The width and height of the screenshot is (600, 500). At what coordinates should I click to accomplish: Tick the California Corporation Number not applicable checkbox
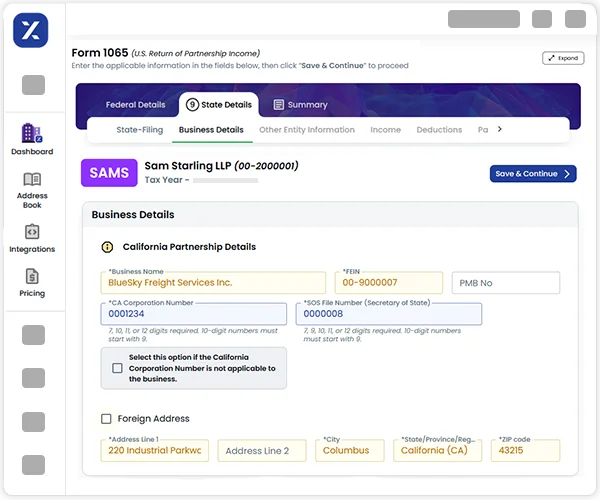[x=117, y=368]
